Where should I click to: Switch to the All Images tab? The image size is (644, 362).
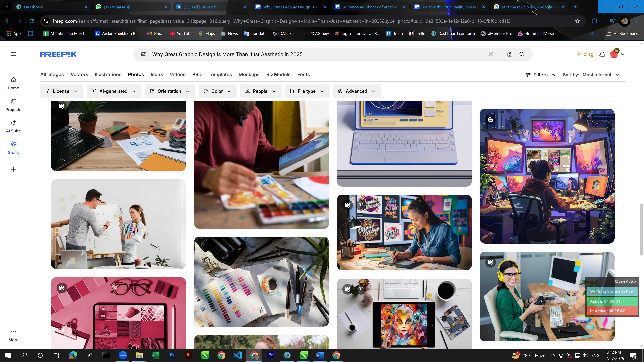(x=52, y=74)
